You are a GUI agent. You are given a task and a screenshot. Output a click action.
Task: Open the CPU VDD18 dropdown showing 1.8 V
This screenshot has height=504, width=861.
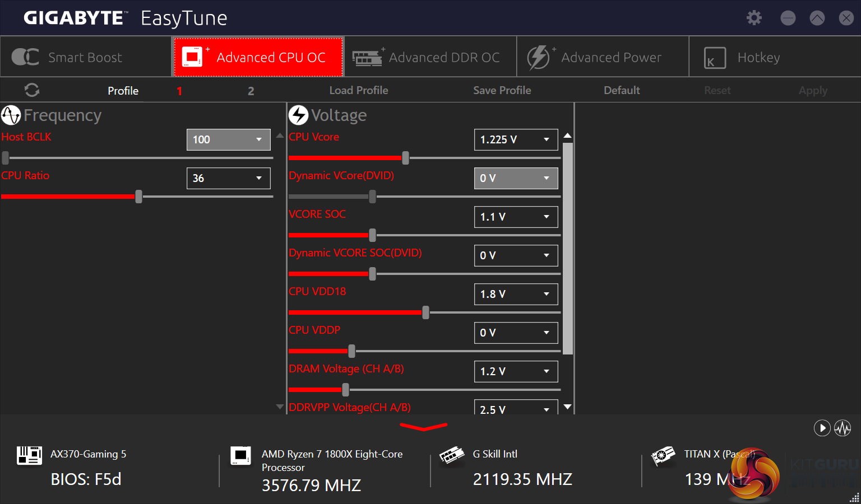click(516, 294)
